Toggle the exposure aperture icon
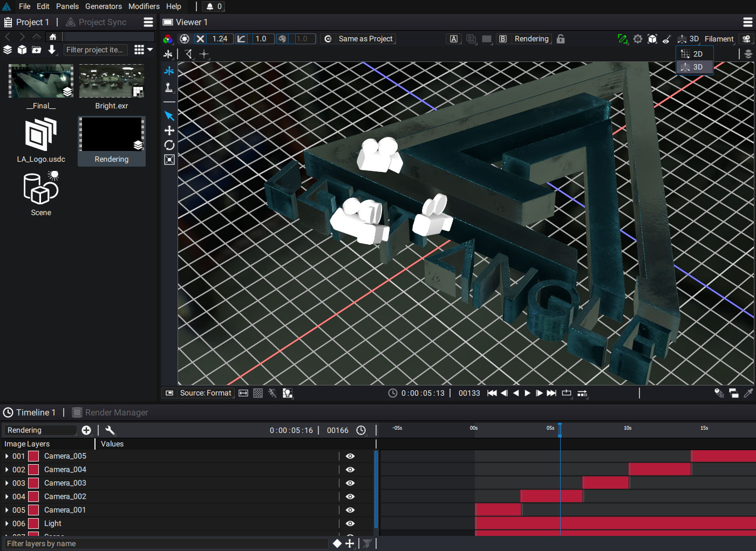Viewport: 756px width, 551px height. click(x=185, y=39)
